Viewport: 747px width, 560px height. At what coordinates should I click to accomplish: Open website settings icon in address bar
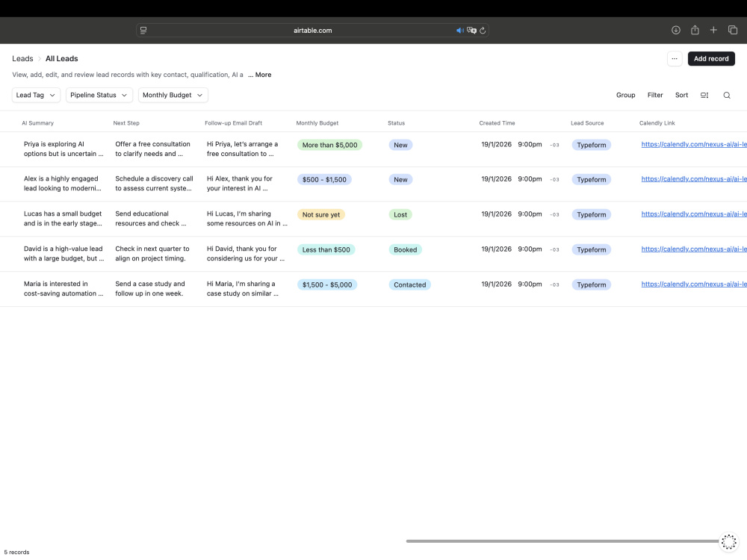[143, 31]
